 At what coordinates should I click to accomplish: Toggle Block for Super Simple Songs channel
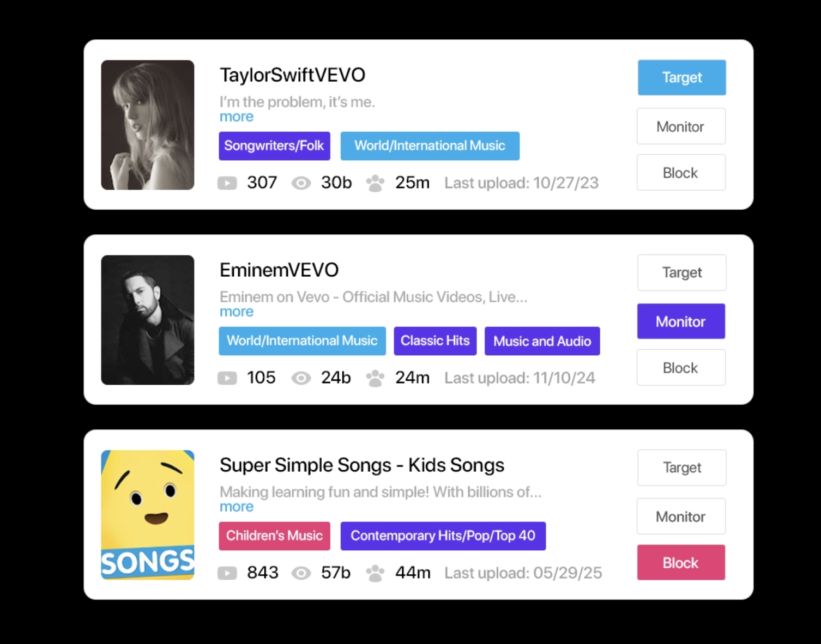pos(681,563)
